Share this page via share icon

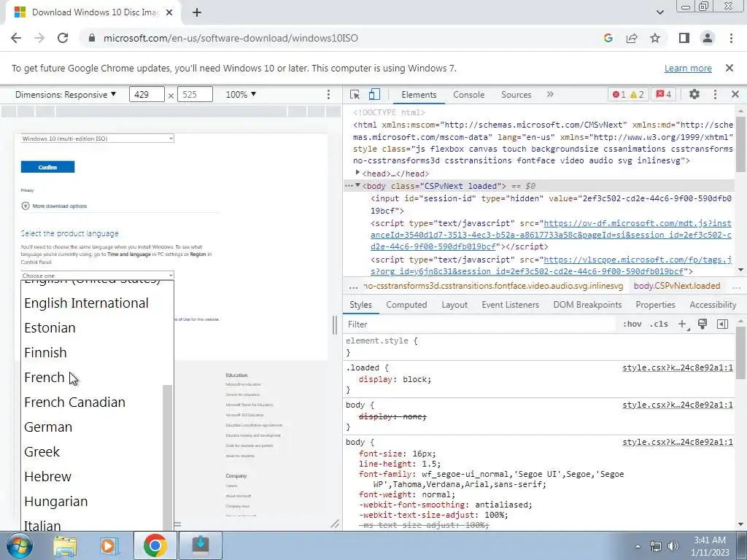[x=632, y=38]
